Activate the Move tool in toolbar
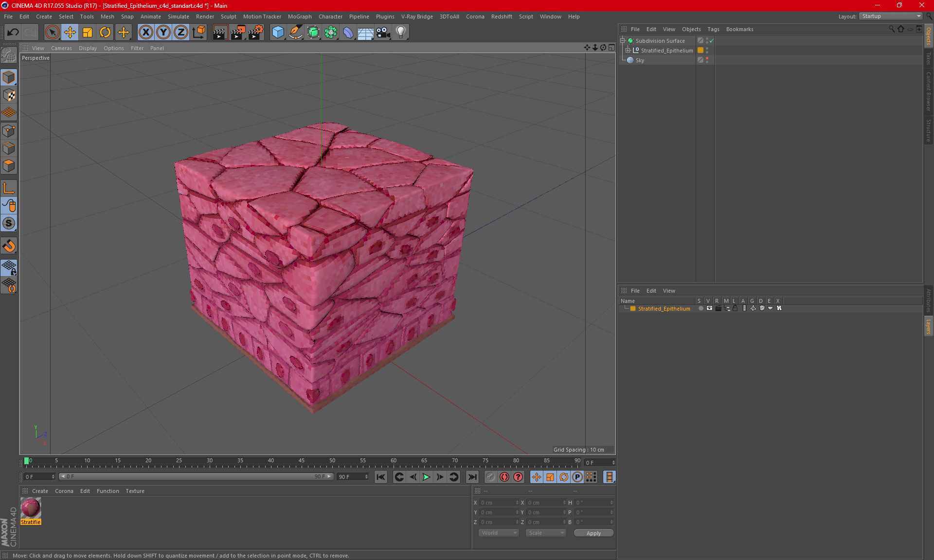Screen dimensions: 934x560 coord(70,33)
